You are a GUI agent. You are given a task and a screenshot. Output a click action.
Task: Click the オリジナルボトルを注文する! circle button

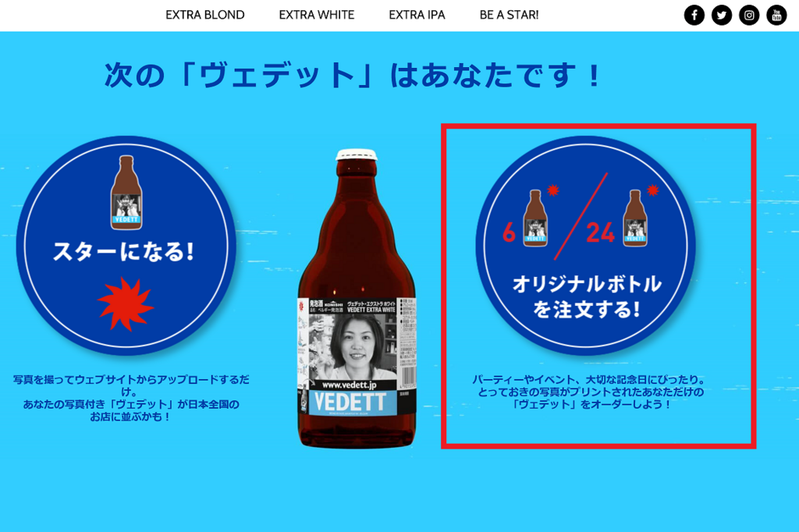585,246
